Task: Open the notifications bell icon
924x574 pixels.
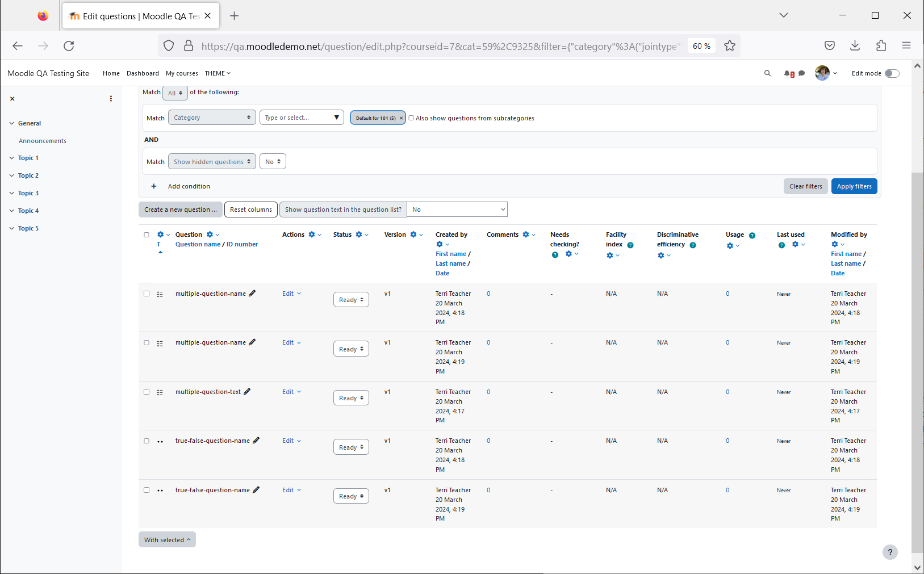Action: pos(788,73)
